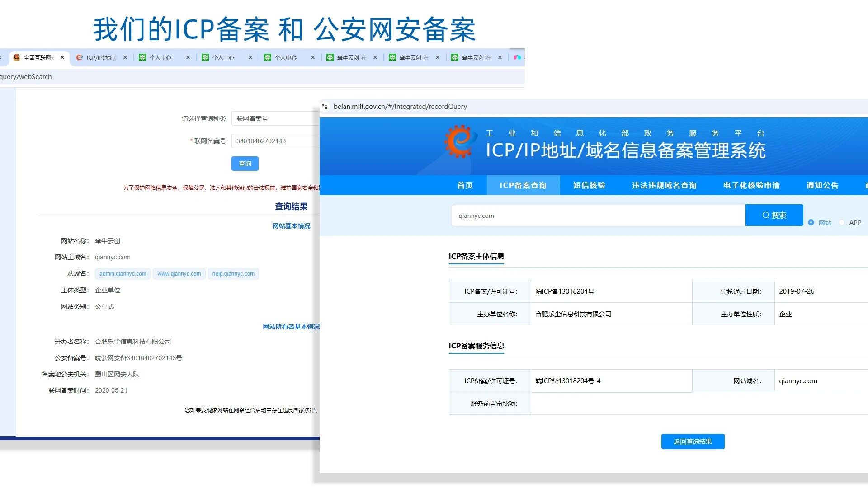
Task: Close the 全国互联网 browser tab
Action: click(62, 57)
